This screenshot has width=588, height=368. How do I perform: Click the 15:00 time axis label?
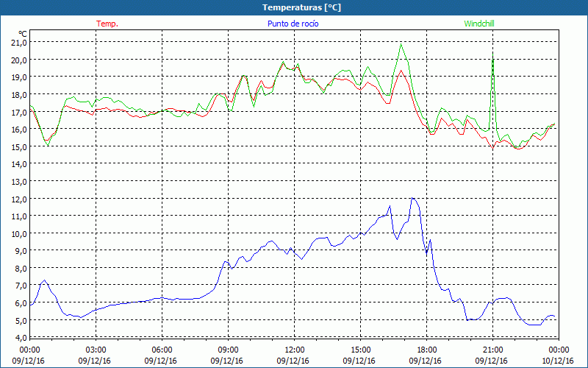[360, 350]
